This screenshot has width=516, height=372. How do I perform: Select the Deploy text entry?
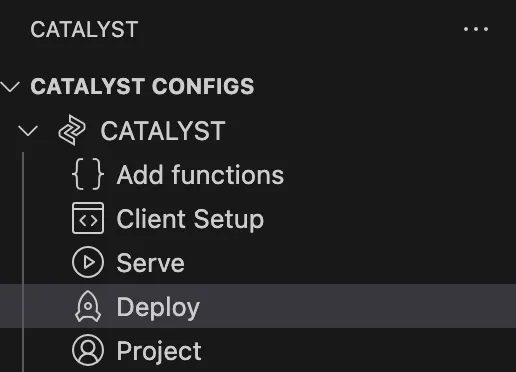click(158, 308)
